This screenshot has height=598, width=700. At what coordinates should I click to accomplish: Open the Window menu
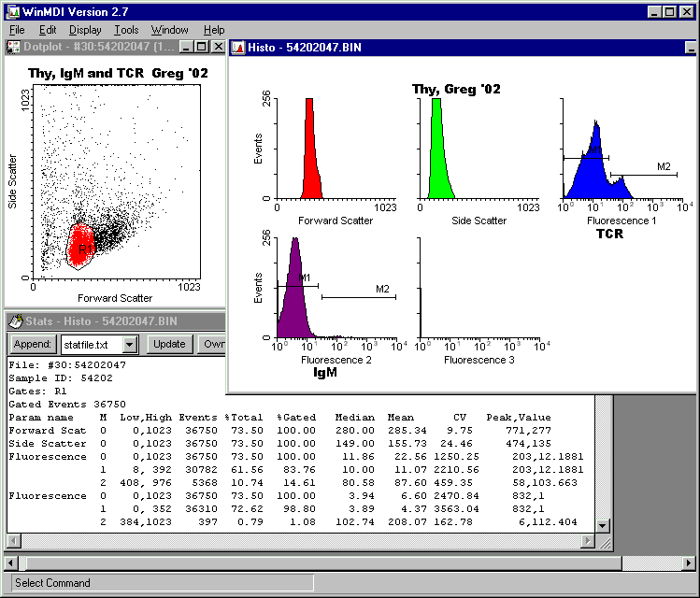(x=169, y=30)
